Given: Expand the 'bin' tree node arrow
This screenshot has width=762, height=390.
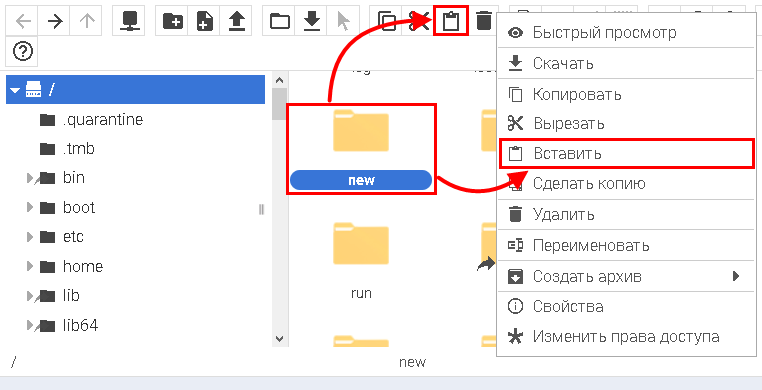Looking at the screenshot, I should pos(30,178).
